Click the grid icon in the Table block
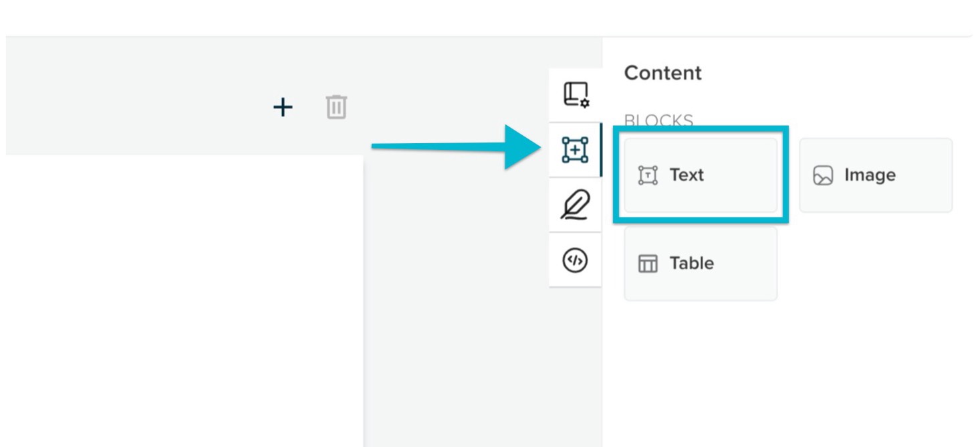 point(648,264)
